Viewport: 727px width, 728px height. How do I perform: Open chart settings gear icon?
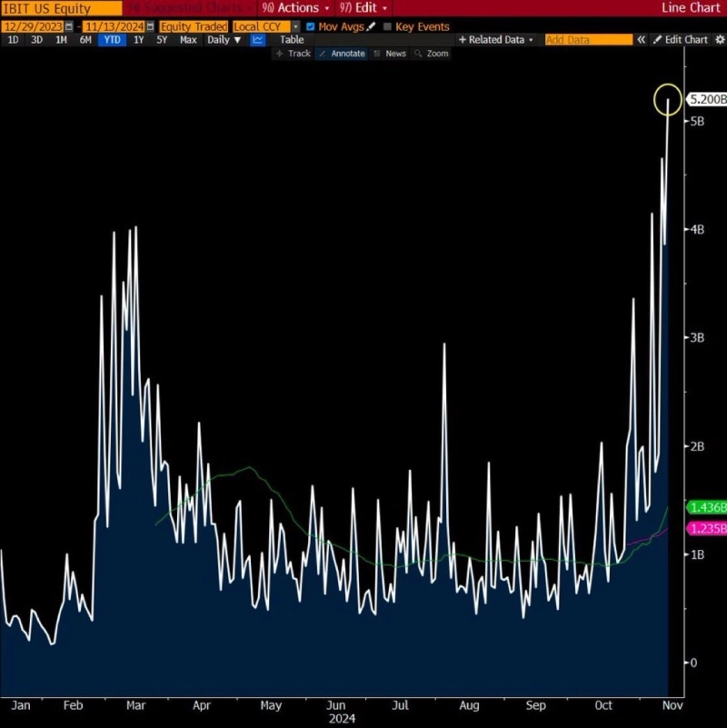click(718, 40)
